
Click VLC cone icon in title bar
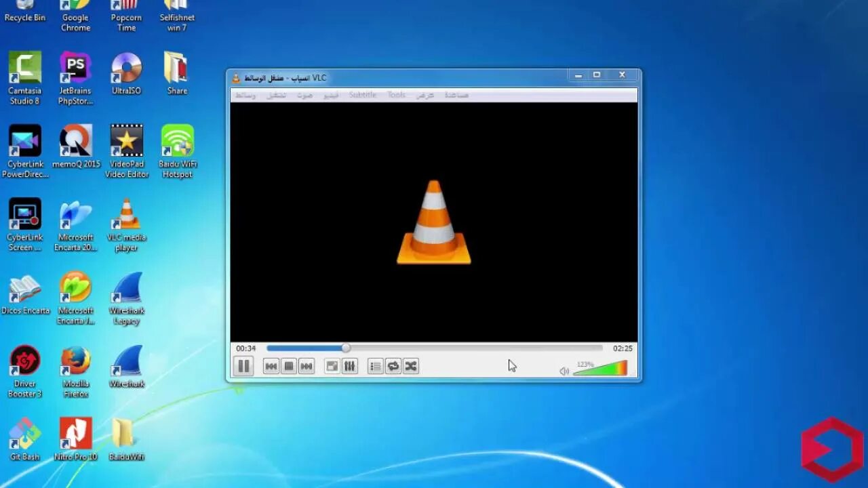pyautogui.click(x=237, y=78)
